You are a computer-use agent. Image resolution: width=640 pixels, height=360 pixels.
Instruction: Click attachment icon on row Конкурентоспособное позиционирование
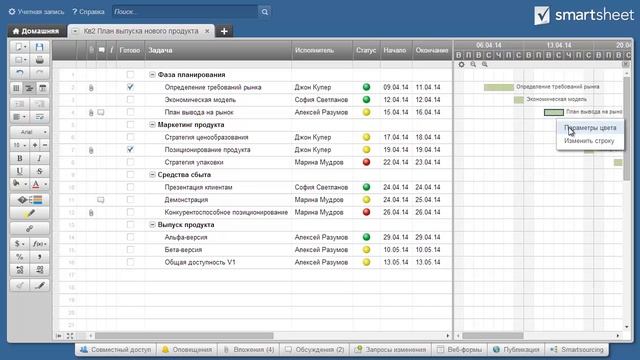(x=91, y=213)
